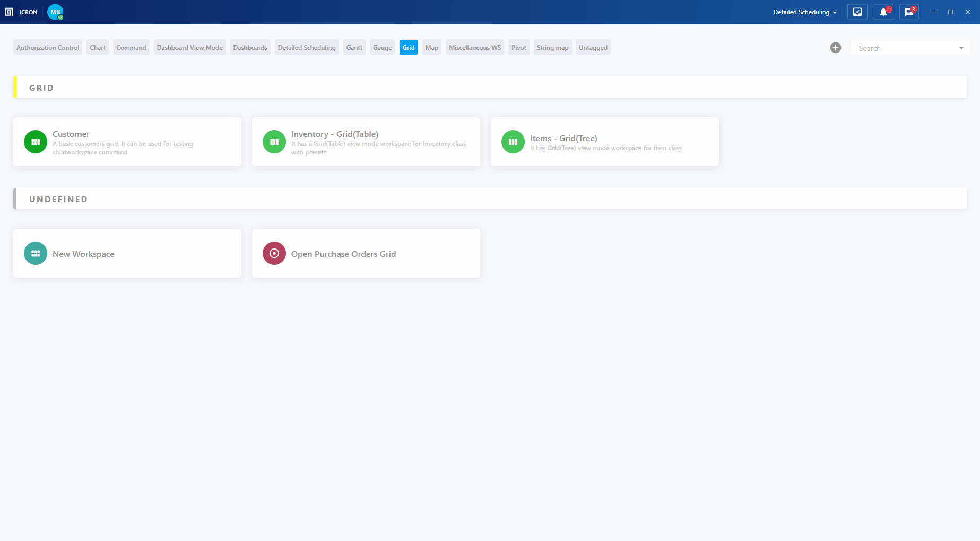
Task: Open the Open Purchase Orders Grid title
Action: click(x=343, y=254)
